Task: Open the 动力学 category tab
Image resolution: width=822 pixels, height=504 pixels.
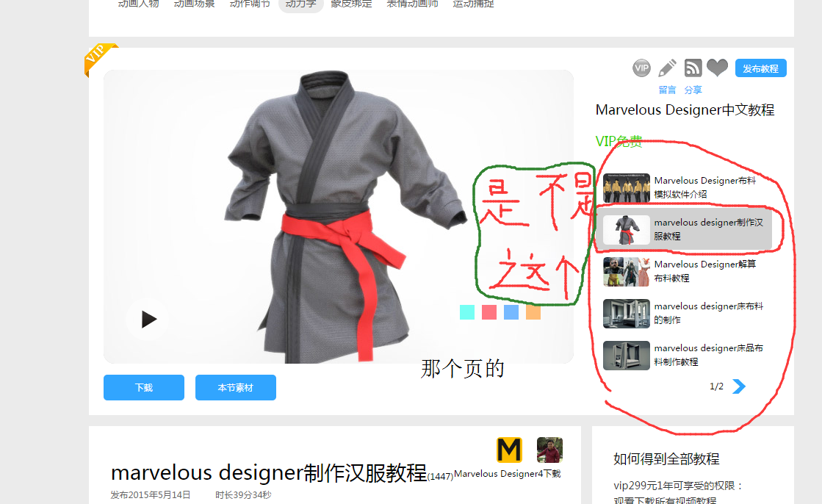Action: pyautogui.click(x=301, y=4)
